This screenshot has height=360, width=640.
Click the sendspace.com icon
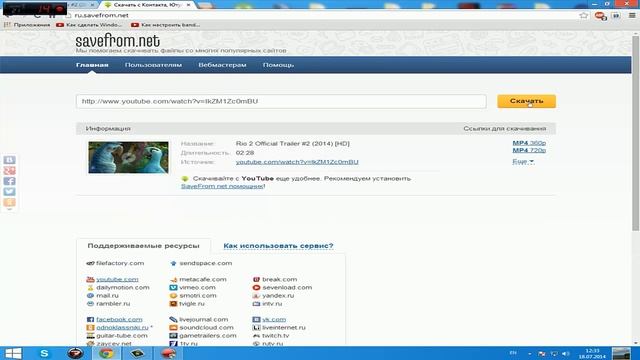point(173,264)
